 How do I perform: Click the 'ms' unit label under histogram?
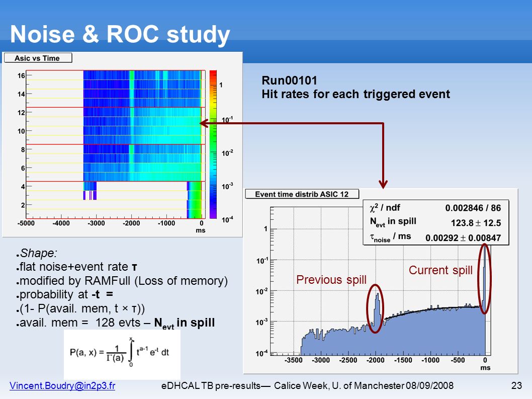pyautogui.click(x=485, y=368)
